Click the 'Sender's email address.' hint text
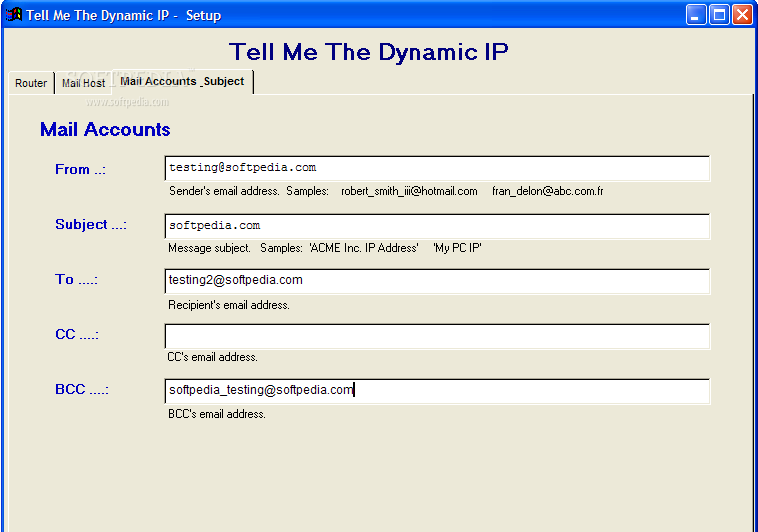 coord(224,192)
